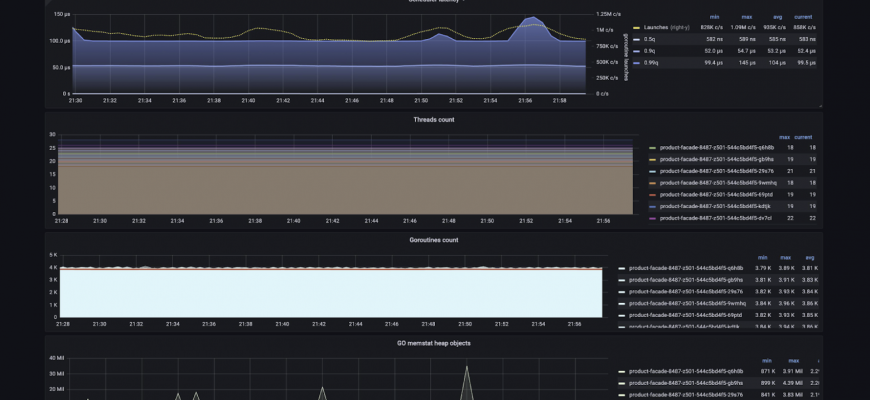Sort Goroutines count legend by min column
Image resolution: width=870 pixels, height=400 pixels.
[x=761, y=257]
